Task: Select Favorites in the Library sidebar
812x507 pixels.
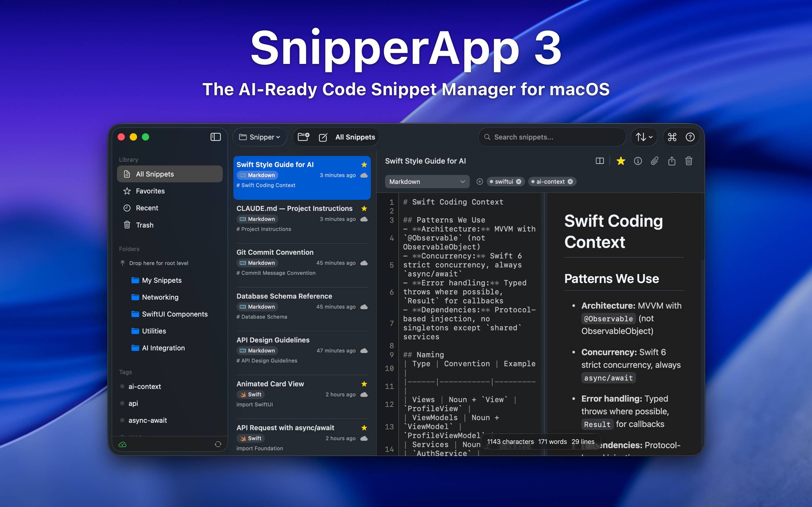Action: (x=150, y=191)
